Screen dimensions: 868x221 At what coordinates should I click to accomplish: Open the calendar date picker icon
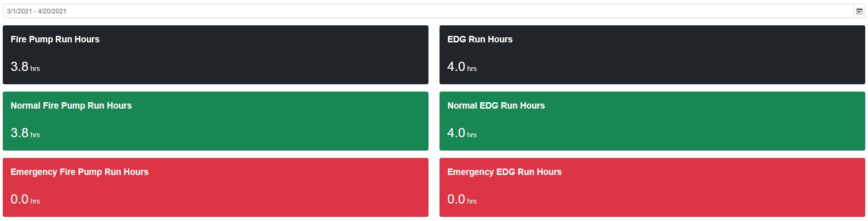[x=859, y=11]
